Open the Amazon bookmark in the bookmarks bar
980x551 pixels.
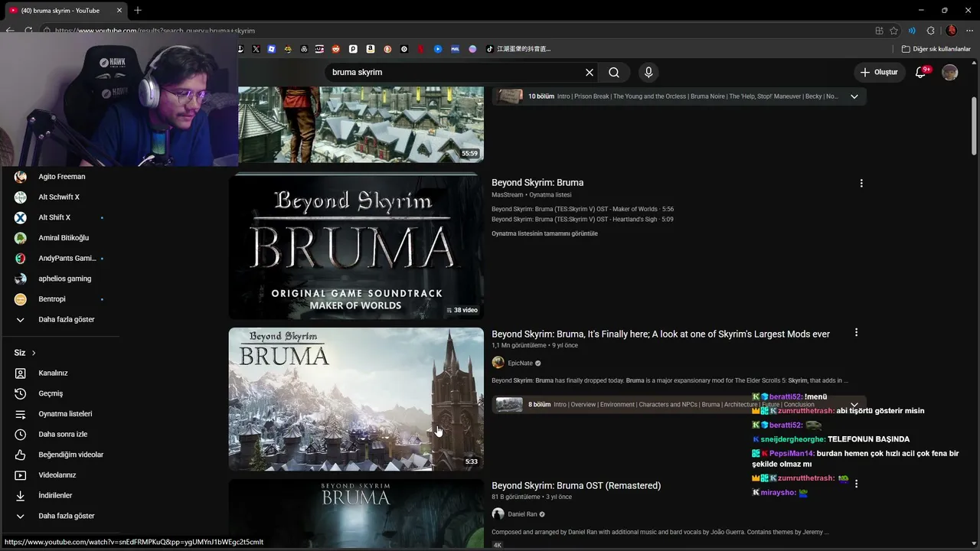371,49
